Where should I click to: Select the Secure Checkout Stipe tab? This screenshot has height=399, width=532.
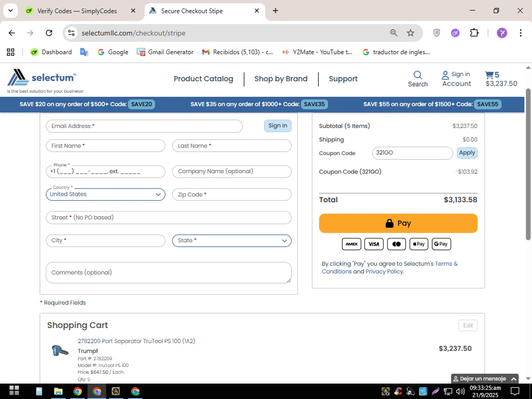pyautogui.click(x=205, y=11)
